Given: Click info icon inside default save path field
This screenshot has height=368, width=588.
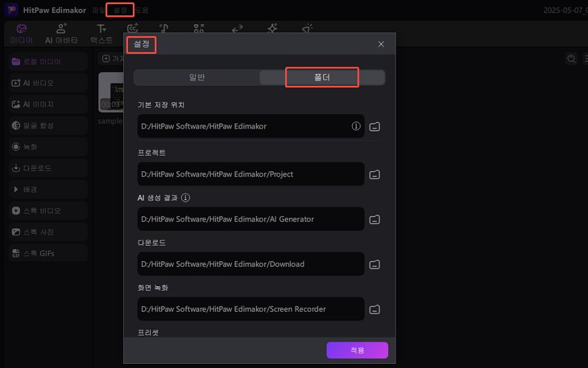Looking at the screenshot, I should tap(356, 126).
